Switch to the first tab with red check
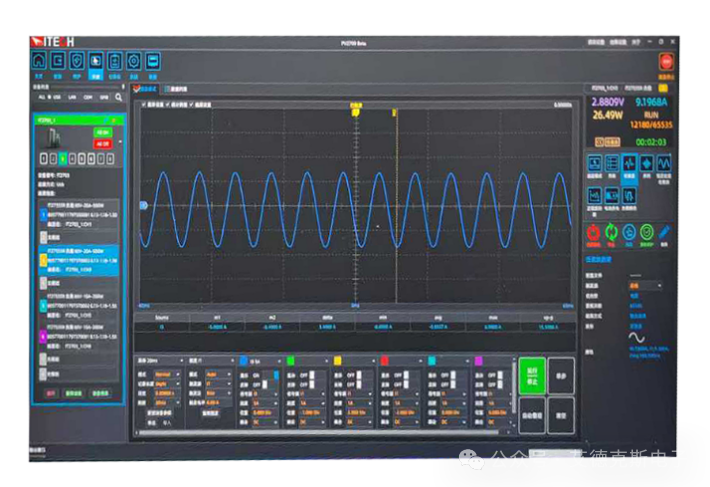Viewport: 710px width, 487px height. [145, 89]
